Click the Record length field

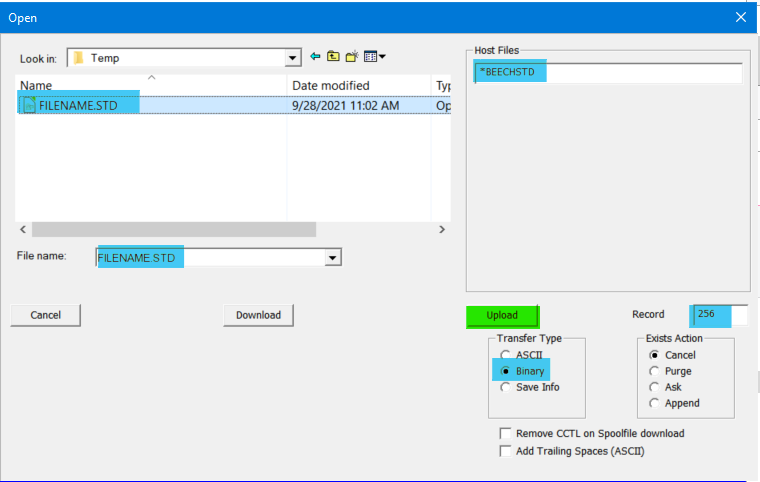(718, 315)
